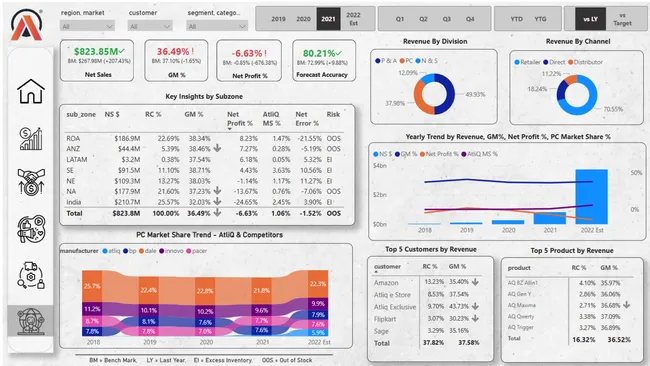Click the dale legend marker
This screenshot has height=366, width=650.
[x=141, y=251]
